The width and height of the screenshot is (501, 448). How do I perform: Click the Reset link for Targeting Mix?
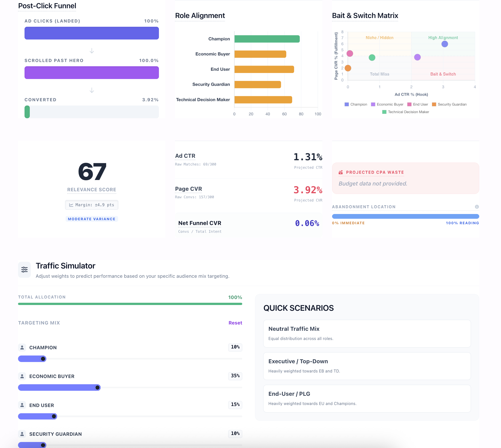pos(235,323)
